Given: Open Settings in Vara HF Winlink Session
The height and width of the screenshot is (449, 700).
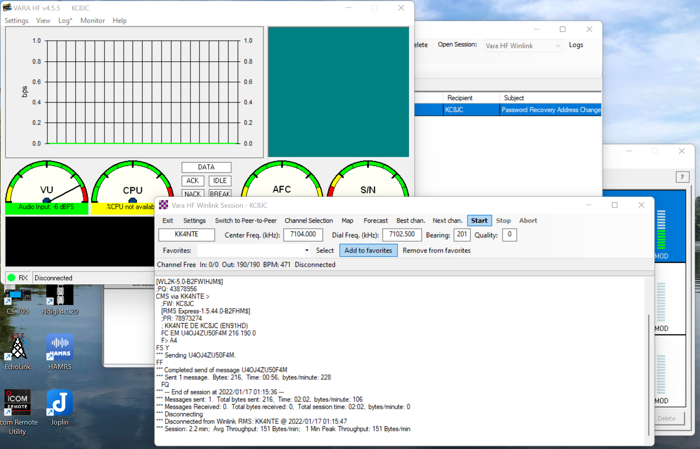Looking at the screenshot, I should (x=194, y=220).
